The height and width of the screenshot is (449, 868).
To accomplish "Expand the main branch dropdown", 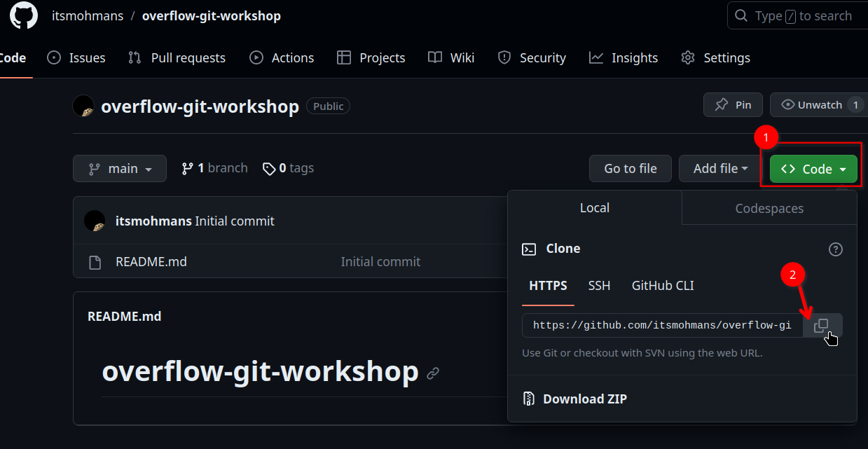I will pos(120,169).
